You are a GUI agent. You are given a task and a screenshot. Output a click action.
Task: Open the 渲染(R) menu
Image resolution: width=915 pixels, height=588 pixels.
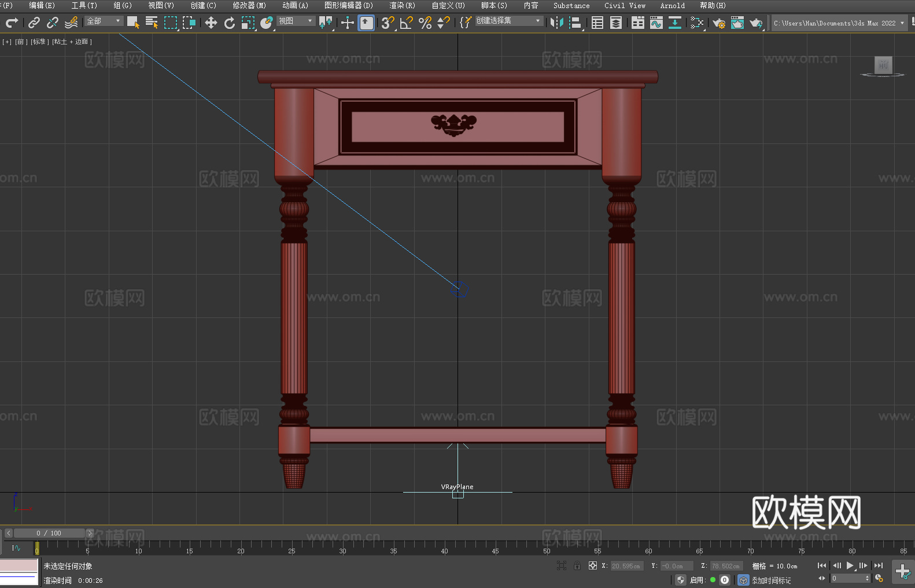tap(402, 5)
